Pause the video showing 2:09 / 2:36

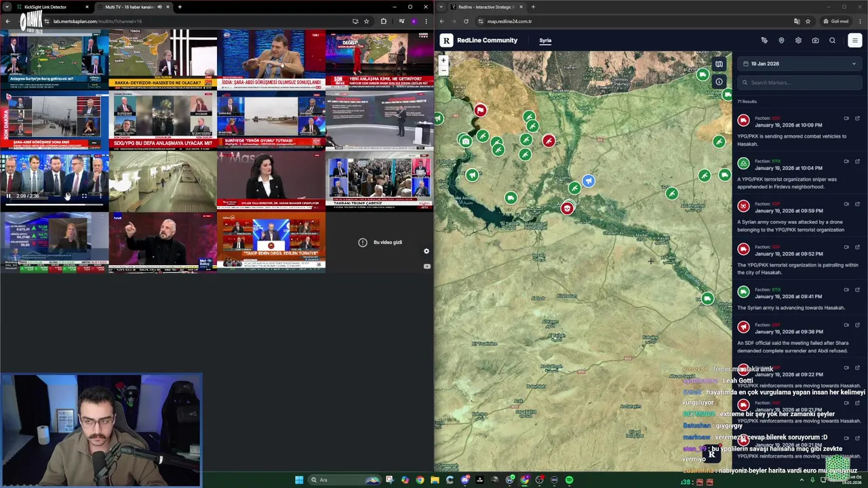click(x=9, y=196)
